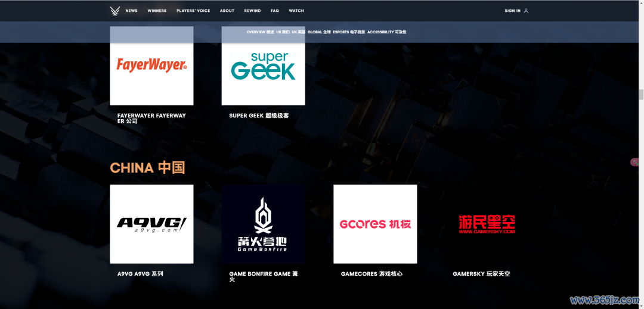The height and width of the screenshot is (309, 644).
Task: Select WATCH in the top navigation
Action: (296, 11)
